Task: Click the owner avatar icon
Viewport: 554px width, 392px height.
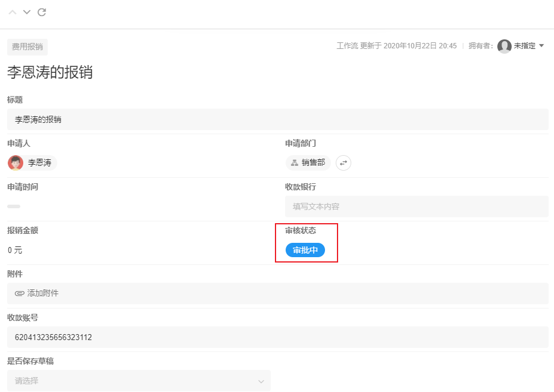Action: [505, 46]
